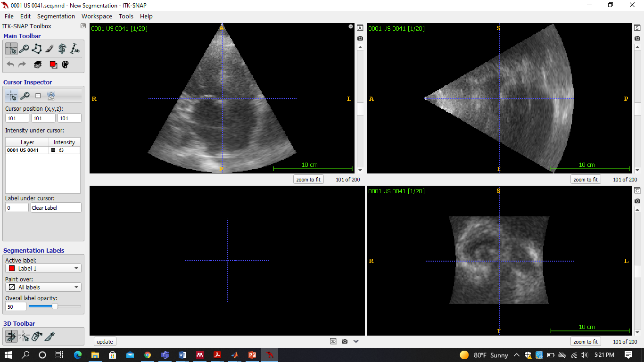644x362 pixels.
Task: Select the Polygon drawing tool
Action: [37, 49]
